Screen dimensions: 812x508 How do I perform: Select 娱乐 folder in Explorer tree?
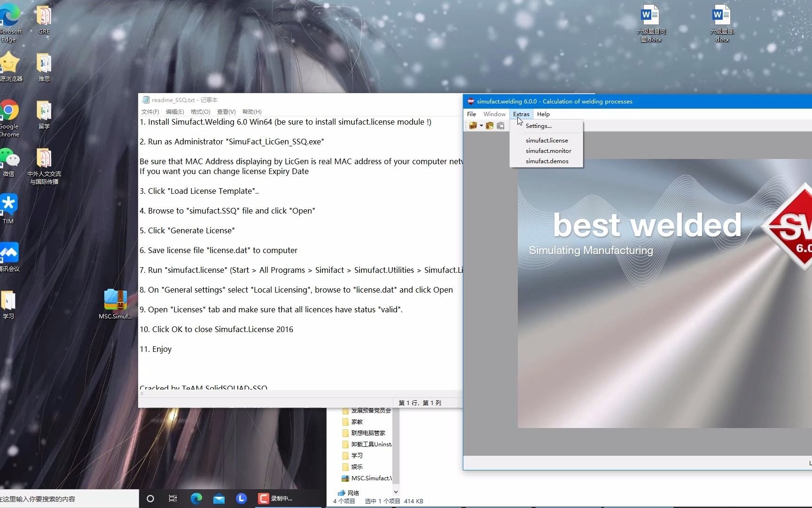point(353,467)
